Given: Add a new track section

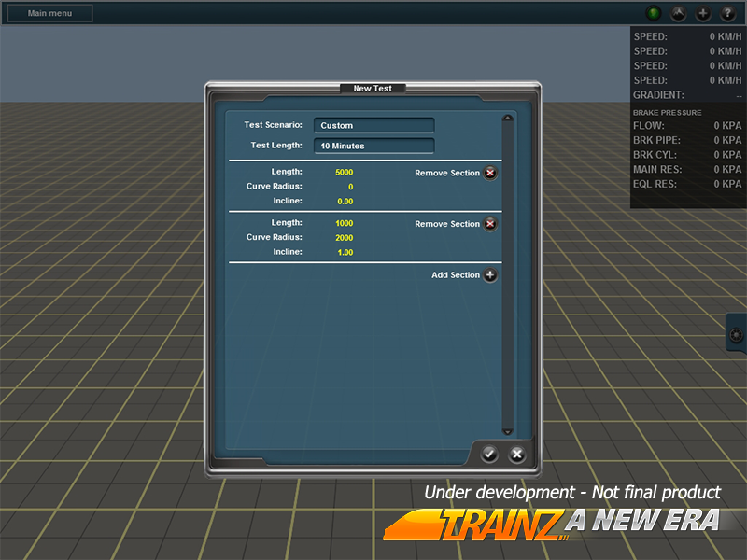Looking at the screenshot, I should [490, 275].
